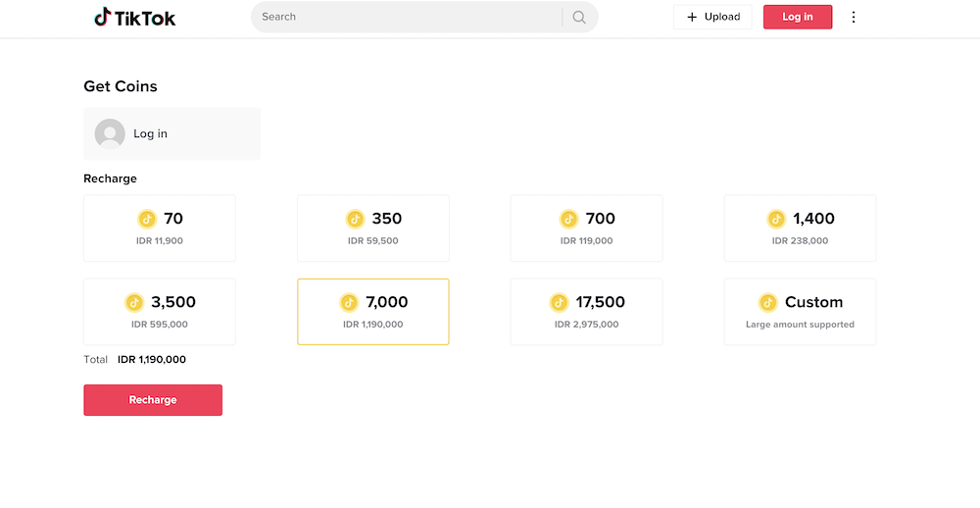Click the 3,500 coin amount text
The height and width of the screenshot is (508, 980).
click(173, 302)
